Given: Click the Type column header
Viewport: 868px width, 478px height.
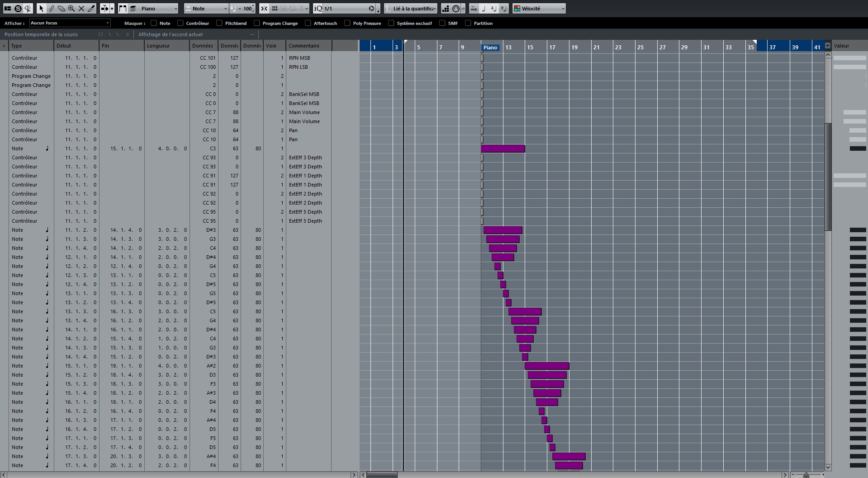Looking at the screenshot, I should point(31,46).
